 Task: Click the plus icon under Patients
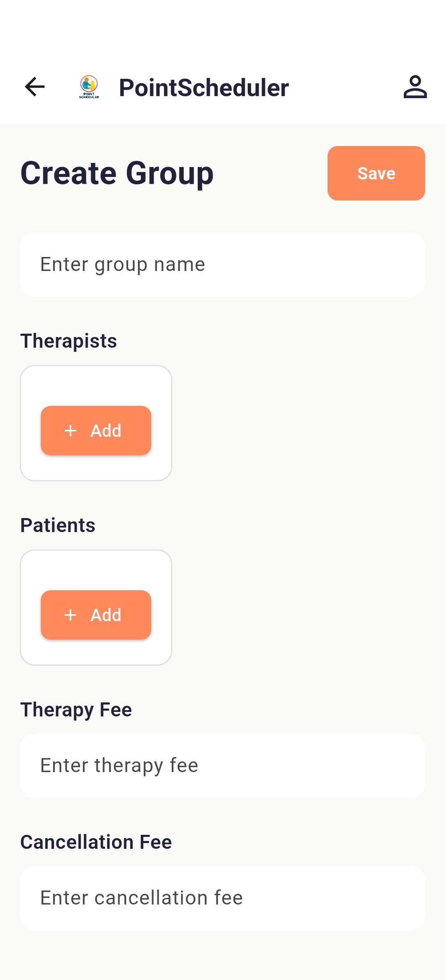(x=70, y=615)
